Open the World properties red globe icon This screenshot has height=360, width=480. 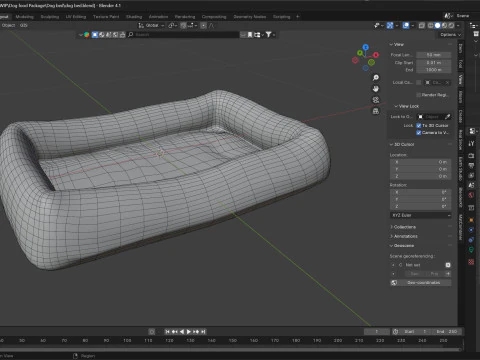[x=471, y=195]
